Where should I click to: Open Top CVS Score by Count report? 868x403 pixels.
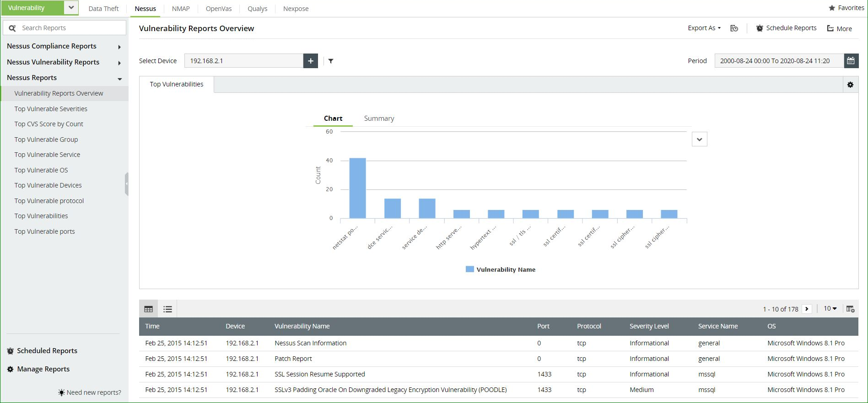49,124
